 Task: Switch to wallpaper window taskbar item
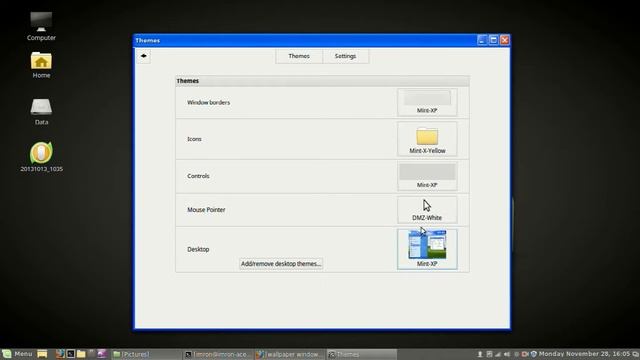[x=290, y=354]
